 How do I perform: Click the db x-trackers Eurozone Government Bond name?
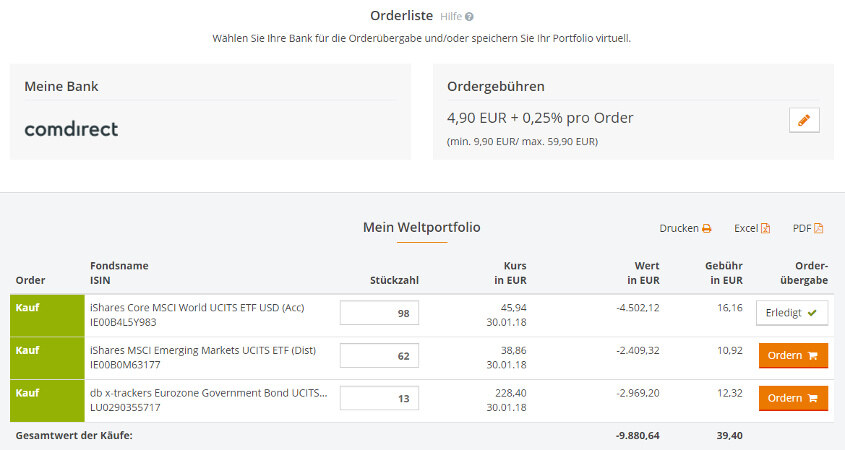[x=208, y=393]
